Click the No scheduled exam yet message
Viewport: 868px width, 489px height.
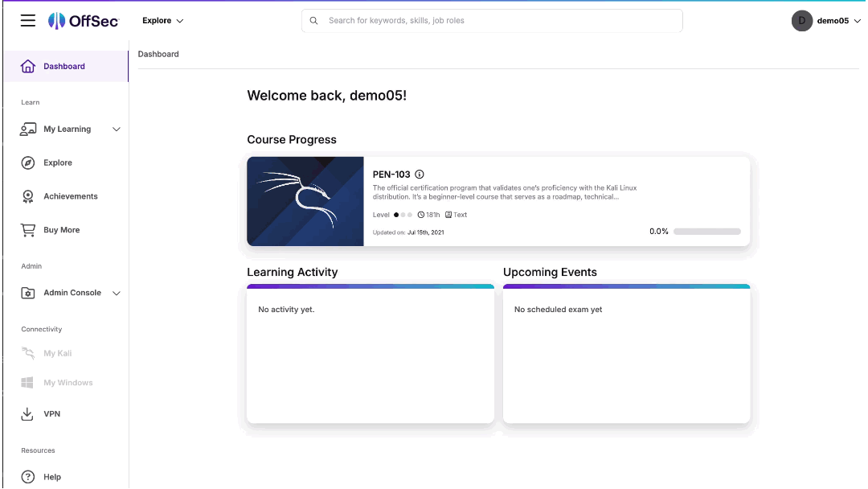[558, 310]
